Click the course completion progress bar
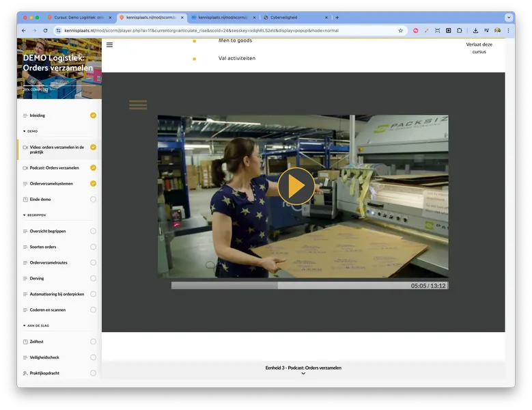Image resolution: width=532 pixels, height=410 pixels. (x=59, y=86)
